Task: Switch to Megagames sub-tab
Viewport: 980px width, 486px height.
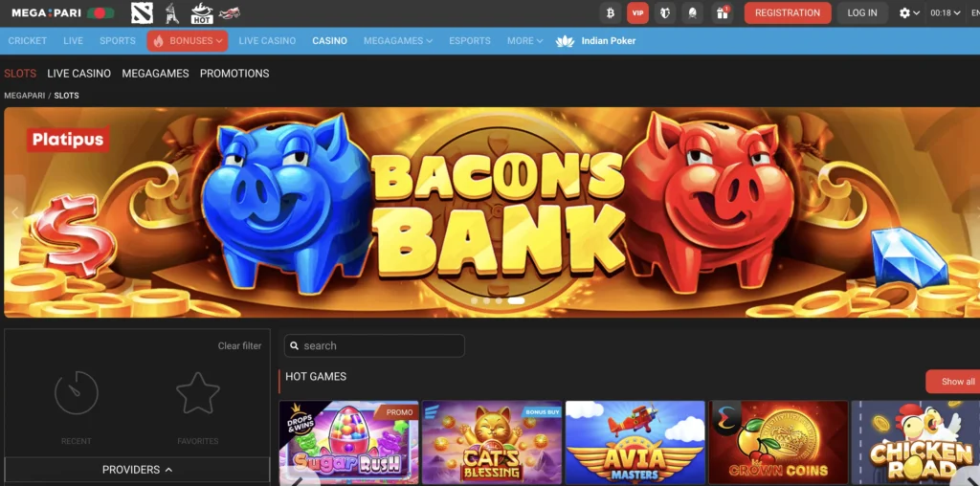Action: tap(155, 73)
